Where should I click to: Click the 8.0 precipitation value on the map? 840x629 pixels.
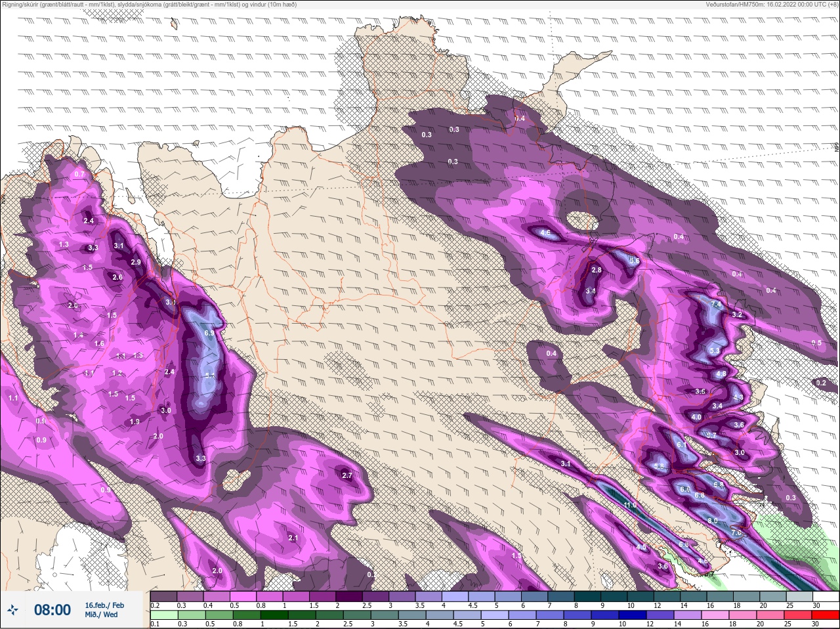(713, 520)
